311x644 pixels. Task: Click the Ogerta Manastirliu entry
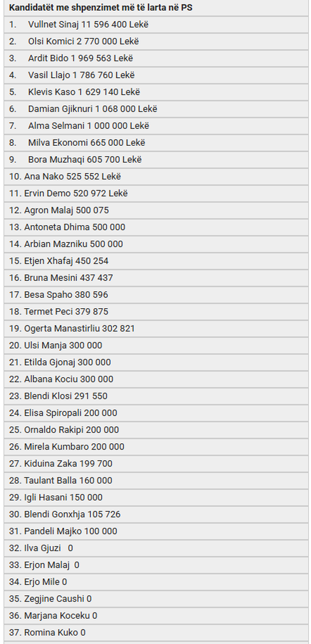155,329
